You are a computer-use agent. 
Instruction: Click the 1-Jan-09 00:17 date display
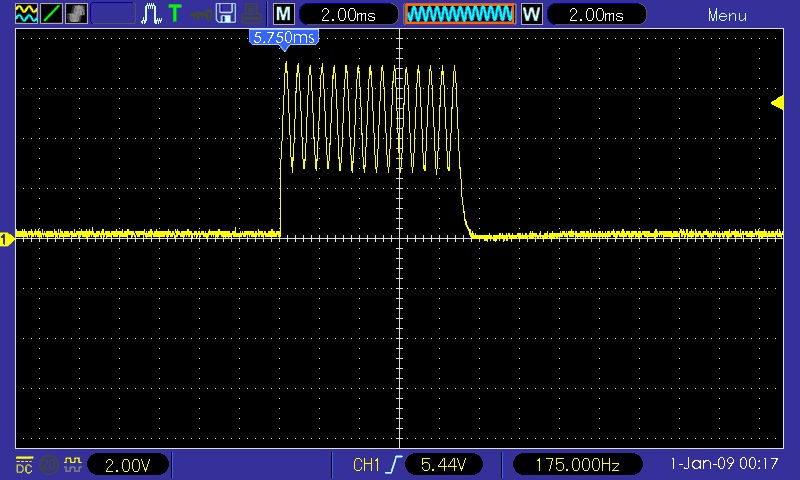(724, 464)
